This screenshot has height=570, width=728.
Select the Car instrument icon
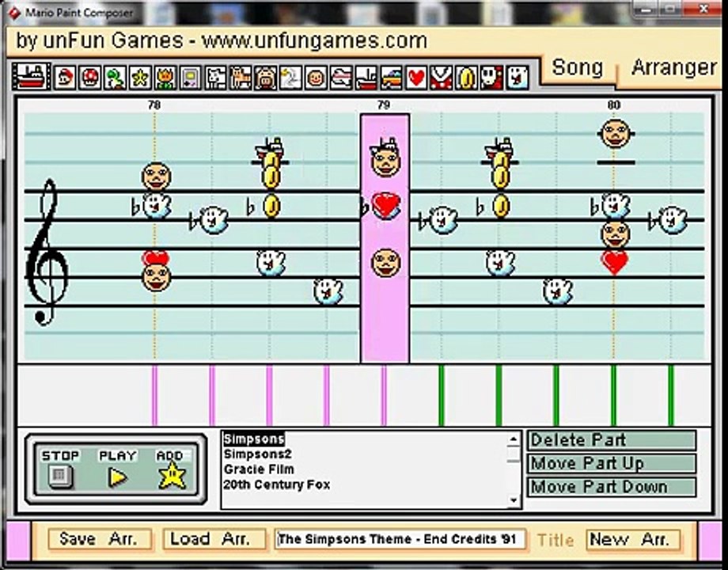click(391, 77)
